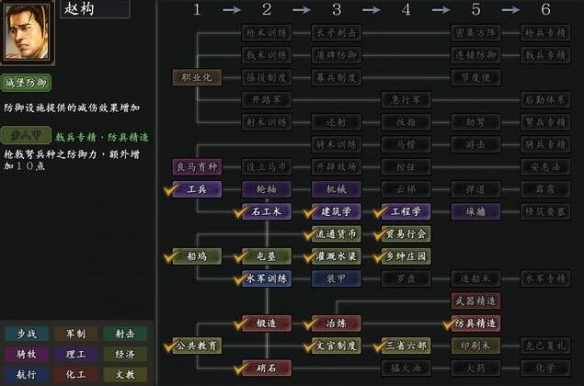
Task: Click the locked 罗盘 technology node
Action: click(x=406, y=279)
